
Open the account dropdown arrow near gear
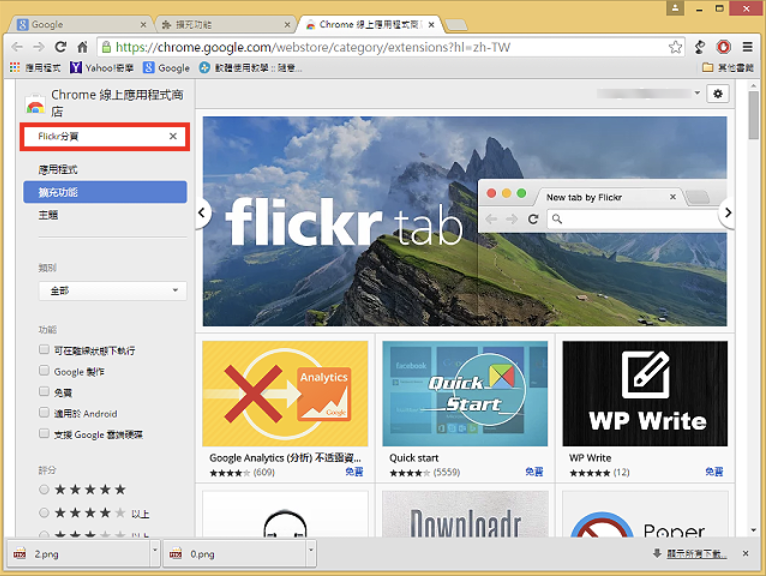click(697, 93)
